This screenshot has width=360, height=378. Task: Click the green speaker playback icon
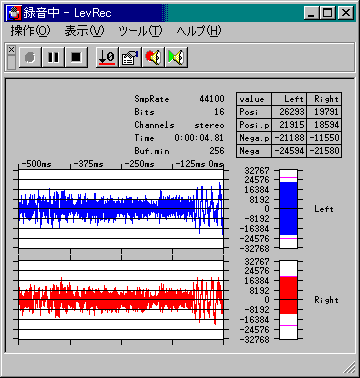coord(176,57)
